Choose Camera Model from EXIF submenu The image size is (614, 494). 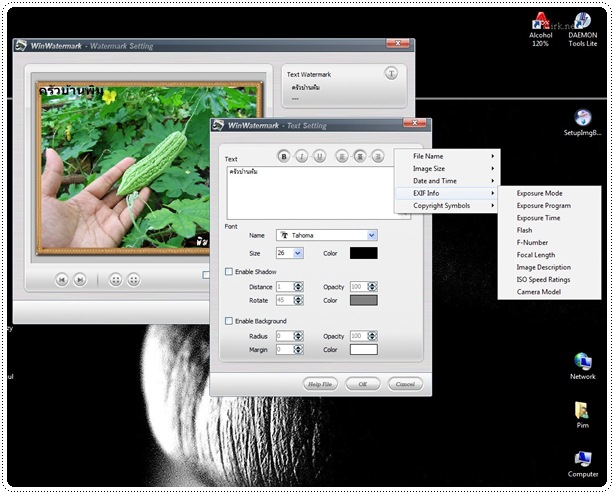coord(549,292)
